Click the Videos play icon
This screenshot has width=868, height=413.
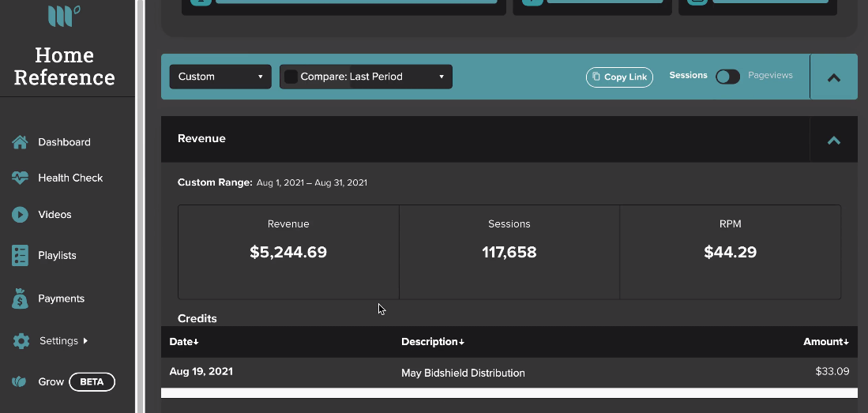click(x=20, y=215)
